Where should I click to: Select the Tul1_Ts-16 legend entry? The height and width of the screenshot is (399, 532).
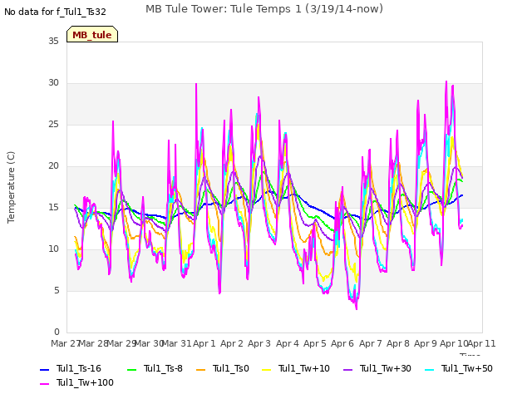[x=71, y=368]
